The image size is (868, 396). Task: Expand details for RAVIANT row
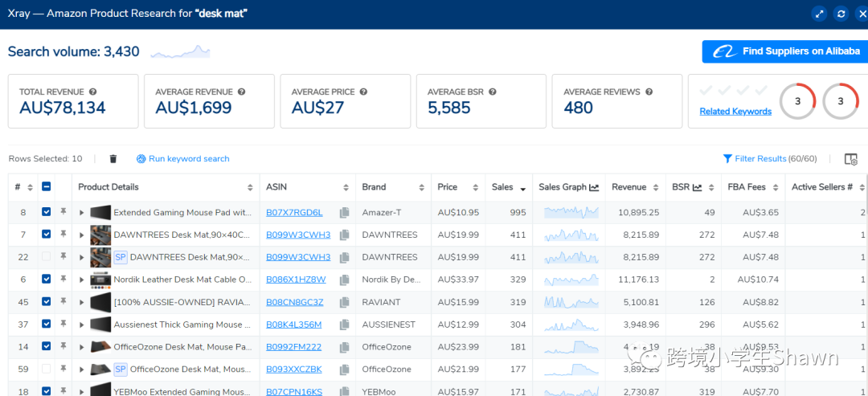82,303
